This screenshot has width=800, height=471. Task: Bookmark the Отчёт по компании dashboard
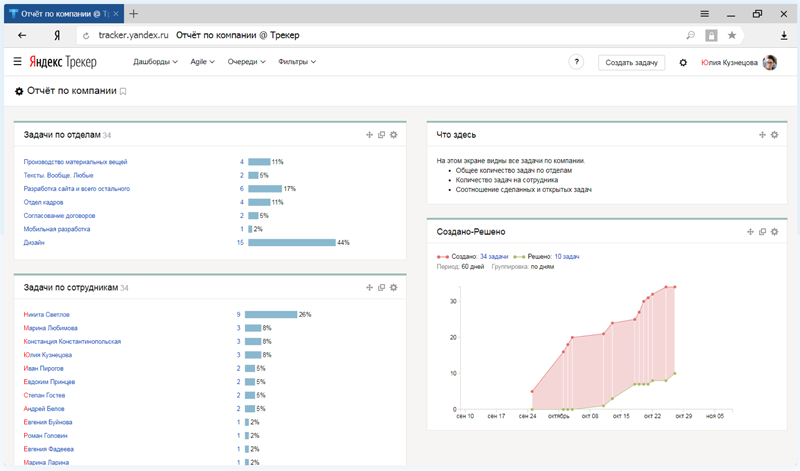(x=123, y=91)
